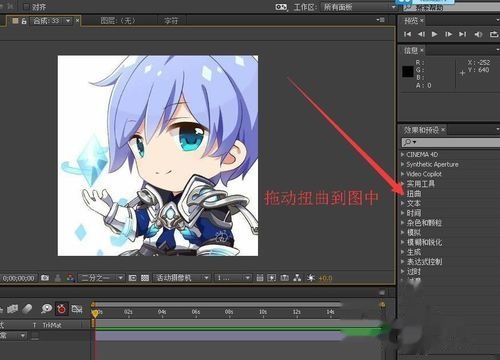Image resolution: width=500 pixels, height=360 pixels.
Task: Switch to the 字符 panel tab
Action: 171,21
